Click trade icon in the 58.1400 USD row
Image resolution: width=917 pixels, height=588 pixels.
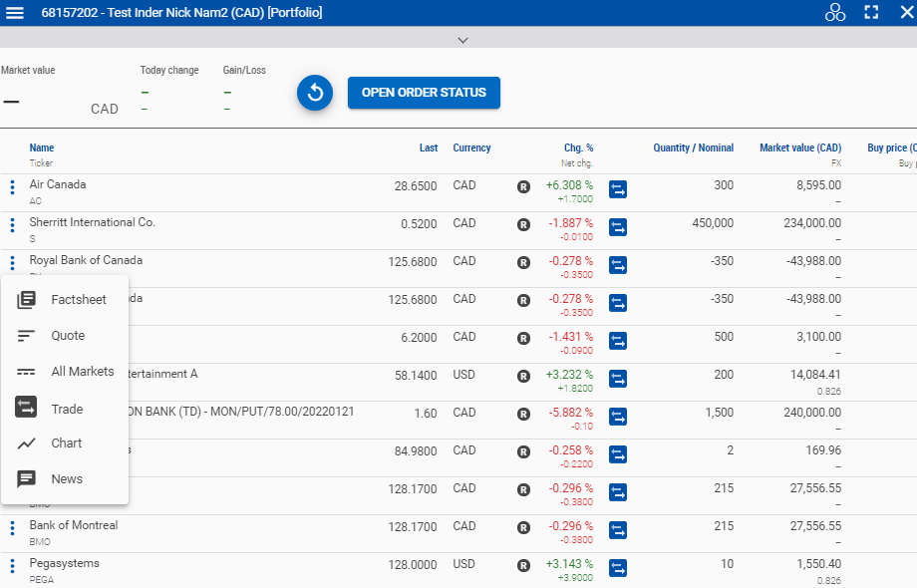[618, 379]
